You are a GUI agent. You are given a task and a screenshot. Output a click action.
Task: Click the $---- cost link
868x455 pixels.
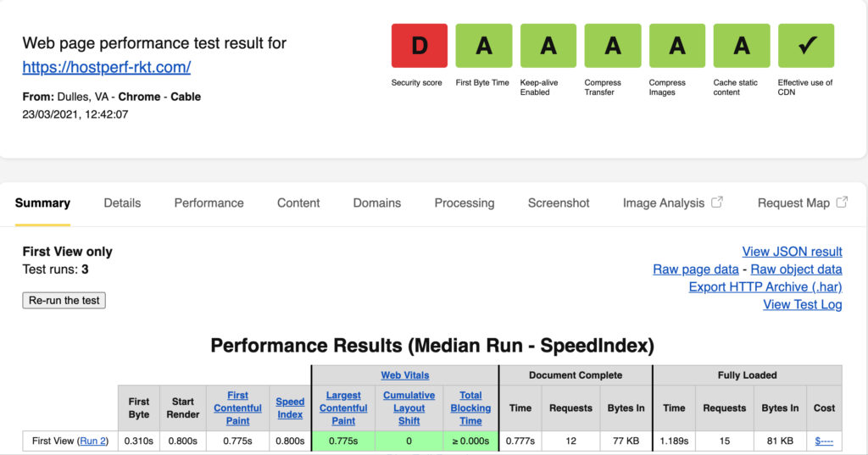[x=824, y=441]
